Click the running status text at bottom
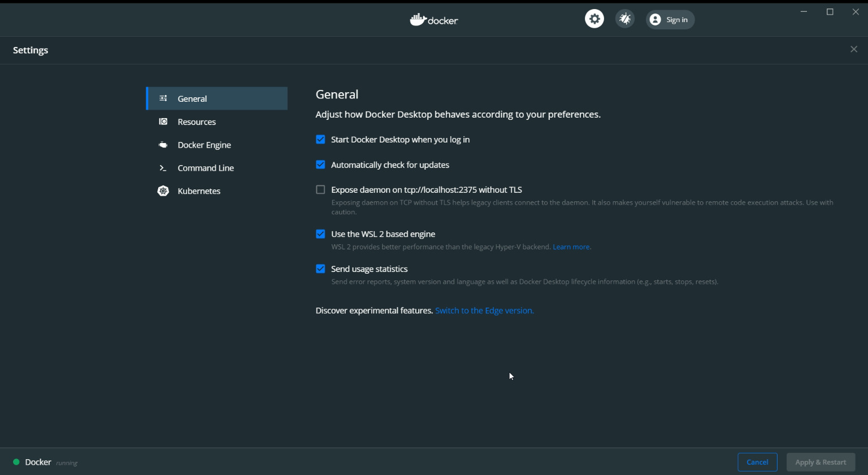The width and height of the screenshot is (868, 475). pos(67,463)
